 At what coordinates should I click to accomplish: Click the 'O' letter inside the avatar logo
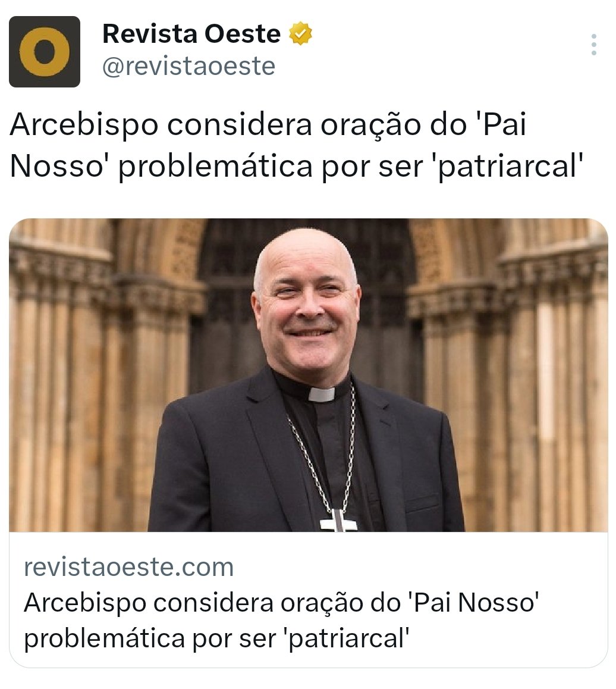tap(45, 51)
